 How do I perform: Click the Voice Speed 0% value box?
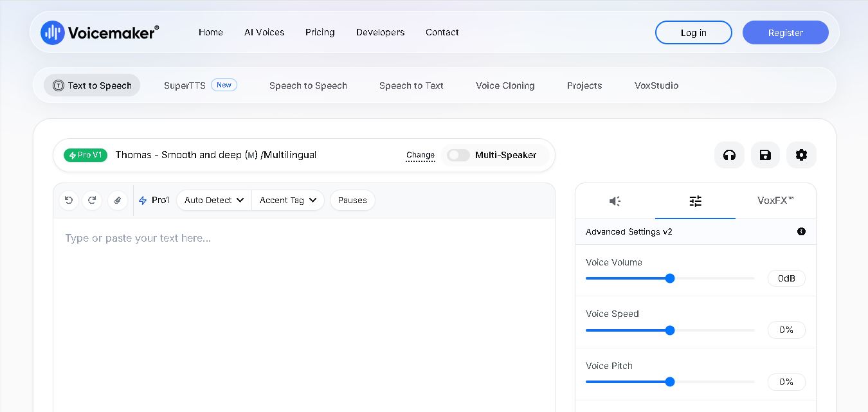786,330
